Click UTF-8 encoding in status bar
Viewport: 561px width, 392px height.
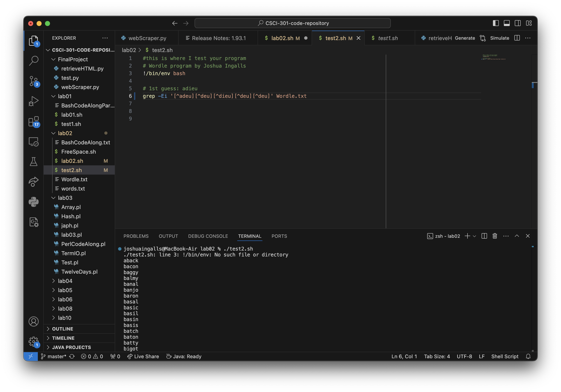464,356
